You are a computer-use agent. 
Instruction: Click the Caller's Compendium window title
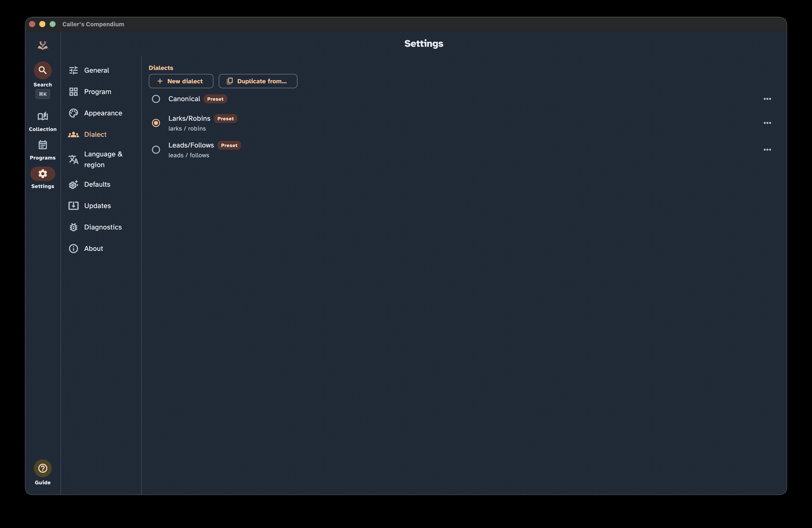(93, 24)
